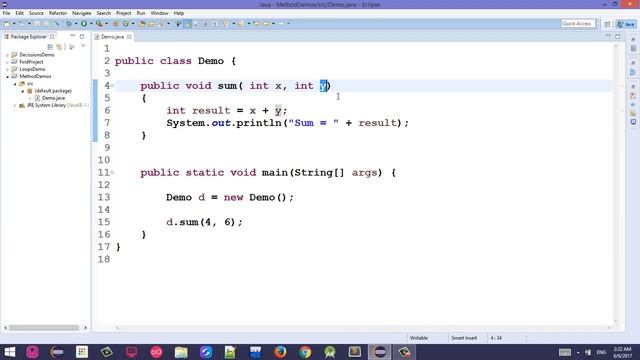Open the Edit menu
This screenshot has height=360, width=640.
point(19,13)
